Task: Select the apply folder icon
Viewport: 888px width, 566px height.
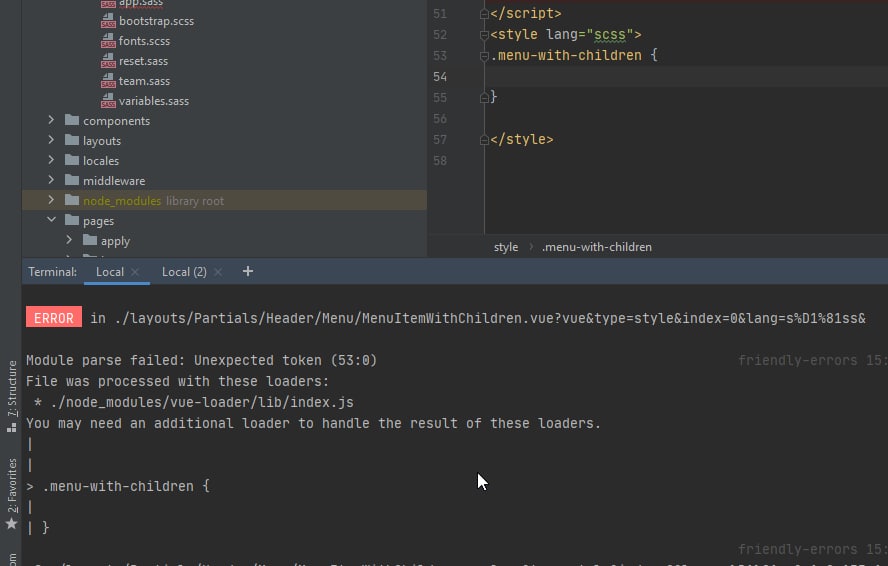Action: 89,240
